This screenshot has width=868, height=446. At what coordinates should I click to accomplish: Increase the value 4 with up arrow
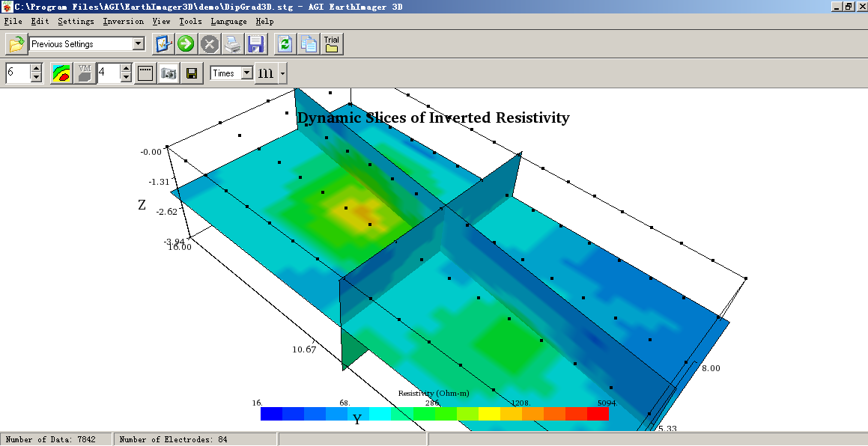[127, 68]
